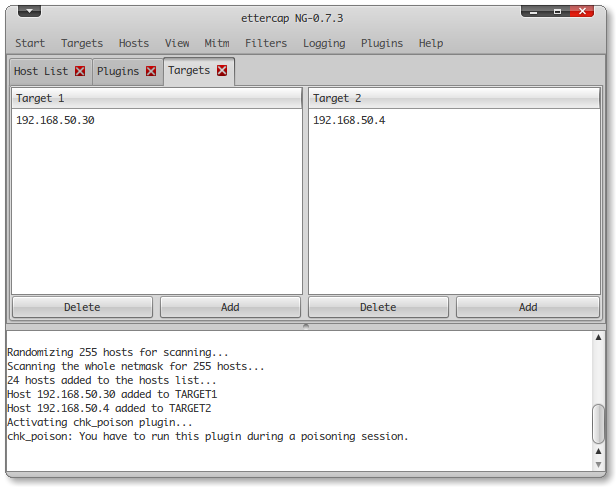
Task: Click the pane divider handle above the log
Action: pos(306,326)
